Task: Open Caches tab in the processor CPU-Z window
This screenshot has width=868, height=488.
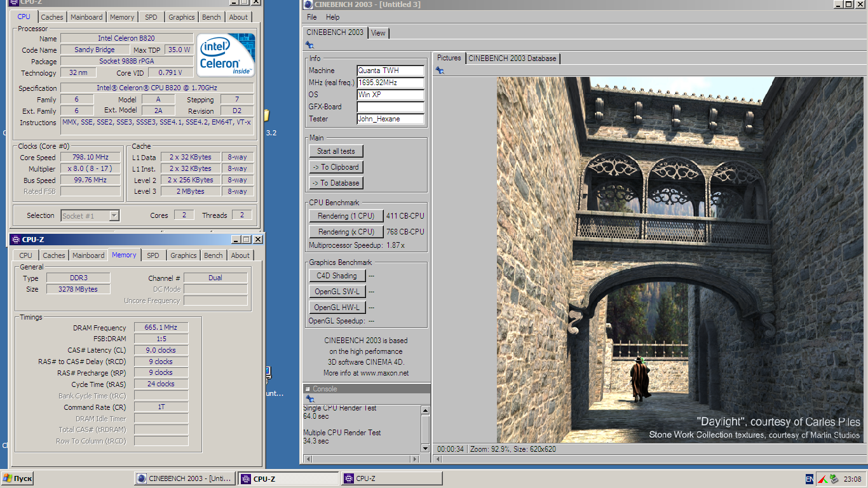Action: pos(52,17)
